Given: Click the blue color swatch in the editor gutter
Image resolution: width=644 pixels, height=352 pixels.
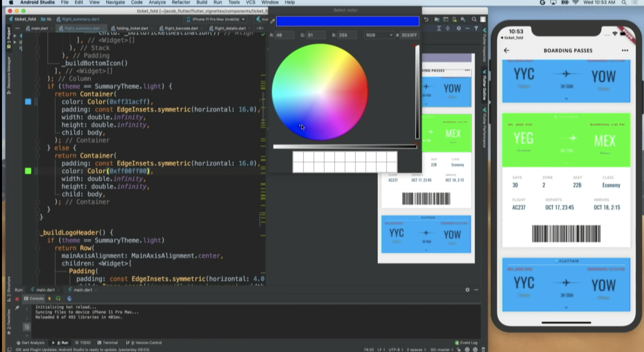Looking at the screenshot, I should (28, 101).
